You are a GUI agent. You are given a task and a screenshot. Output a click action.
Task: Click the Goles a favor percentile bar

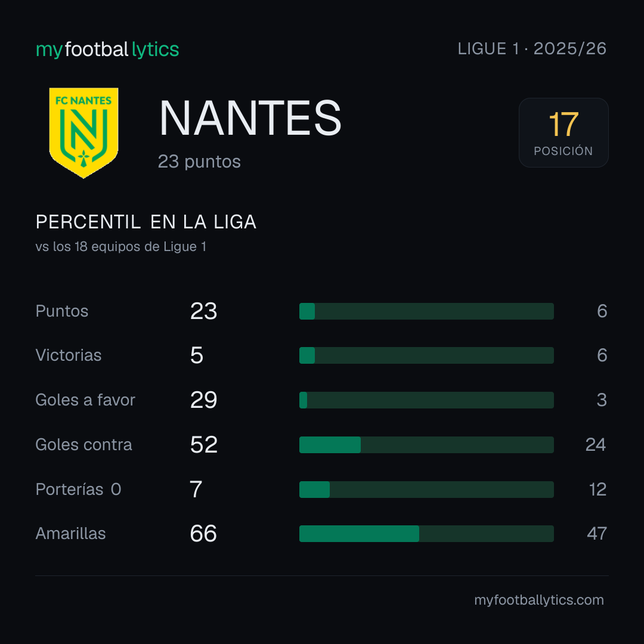click(x=426, y=400)
